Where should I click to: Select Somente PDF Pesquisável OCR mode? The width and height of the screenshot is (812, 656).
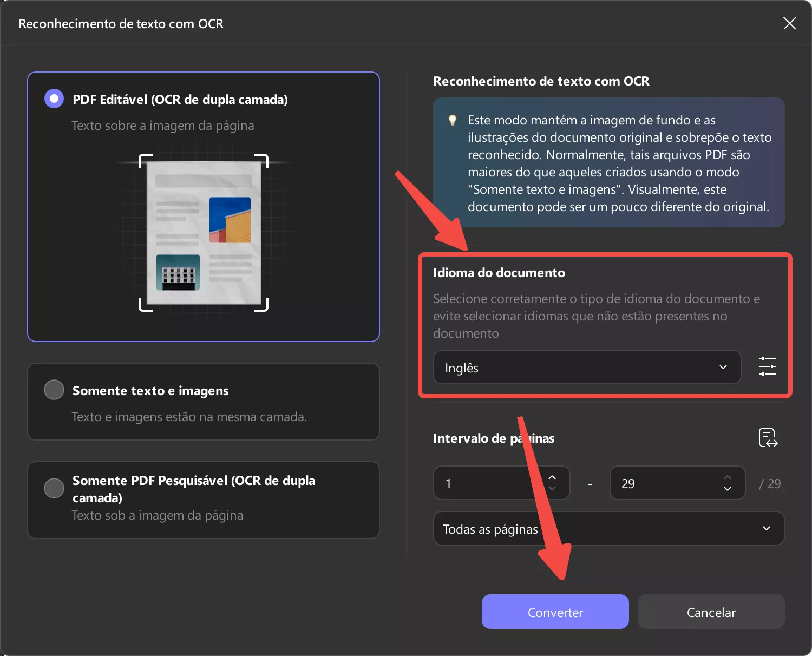pyautogui.click(x=54, y=488)
